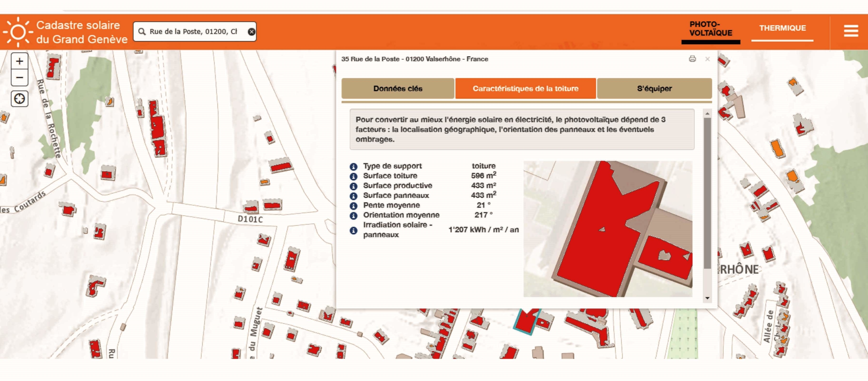Show info for Irradiation solaire panneaux

[353, 230]
